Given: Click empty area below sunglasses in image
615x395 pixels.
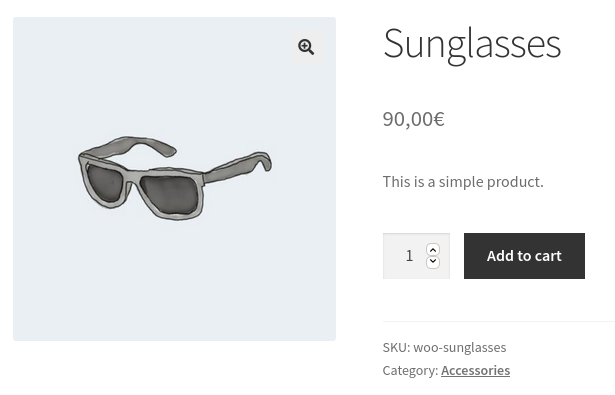Looking at the screenshot, I should tap(175, 282).
